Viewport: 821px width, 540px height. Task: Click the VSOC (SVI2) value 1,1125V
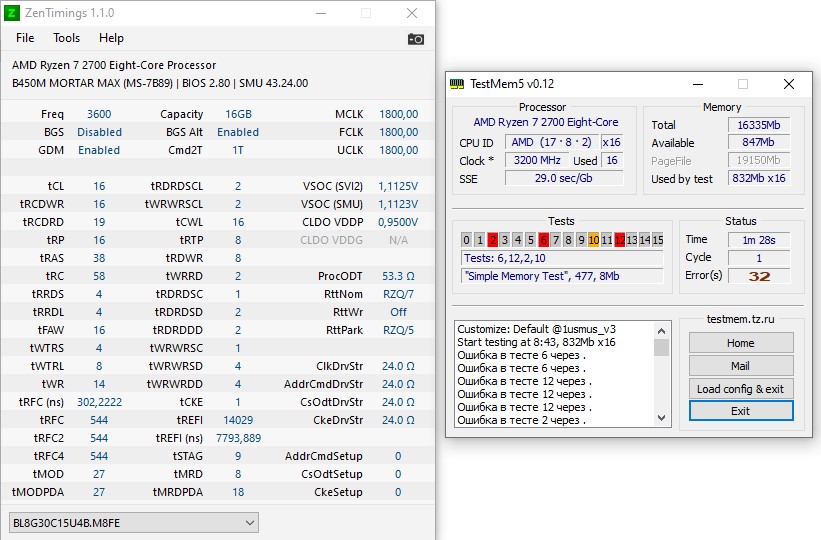click(x=398, y=186)
